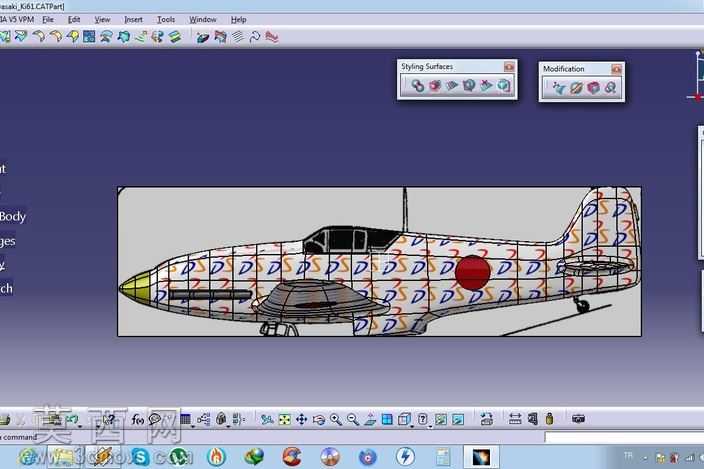Open the Help menu
The height and width of the screenshot is (469, 704).
pyautogui.click(x=238, y=20)
